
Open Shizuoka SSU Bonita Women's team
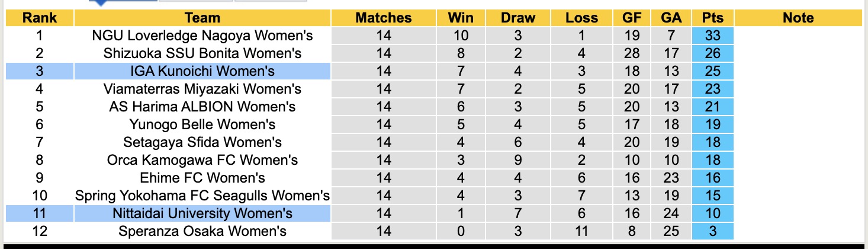tap(202, 53)
